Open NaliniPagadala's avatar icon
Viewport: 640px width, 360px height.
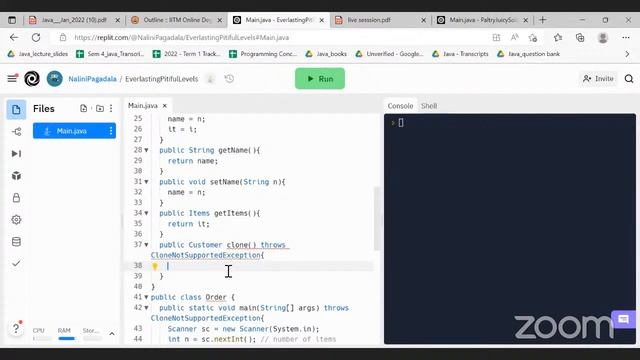click(55, 79)
